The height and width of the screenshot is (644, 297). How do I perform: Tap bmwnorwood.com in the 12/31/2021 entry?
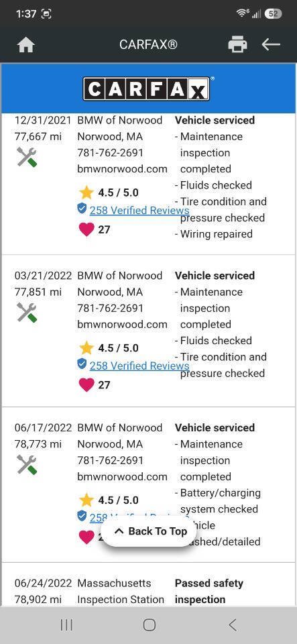pyautogui.click(x=122, y=169)
